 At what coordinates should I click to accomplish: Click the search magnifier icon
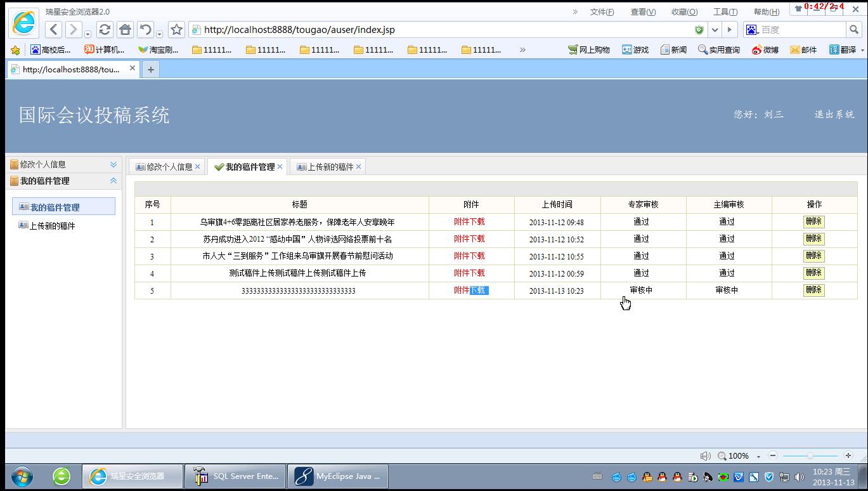[854, 29]
